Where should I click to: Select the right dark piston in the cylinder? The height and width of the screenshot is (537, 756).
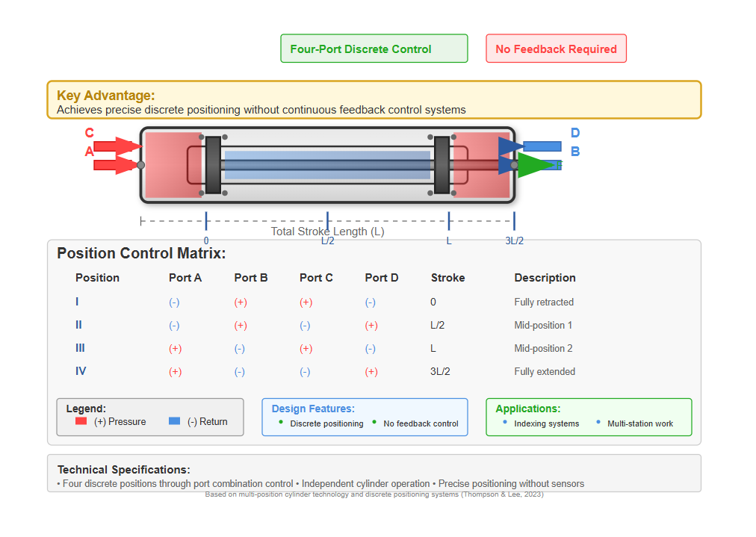click(441, 165)
